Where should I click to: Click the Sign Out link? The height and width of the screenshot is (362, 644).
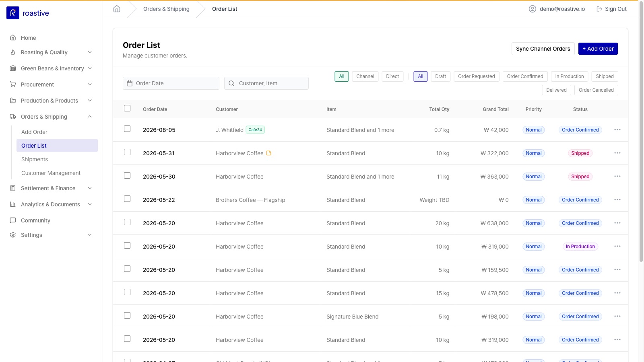611,9
